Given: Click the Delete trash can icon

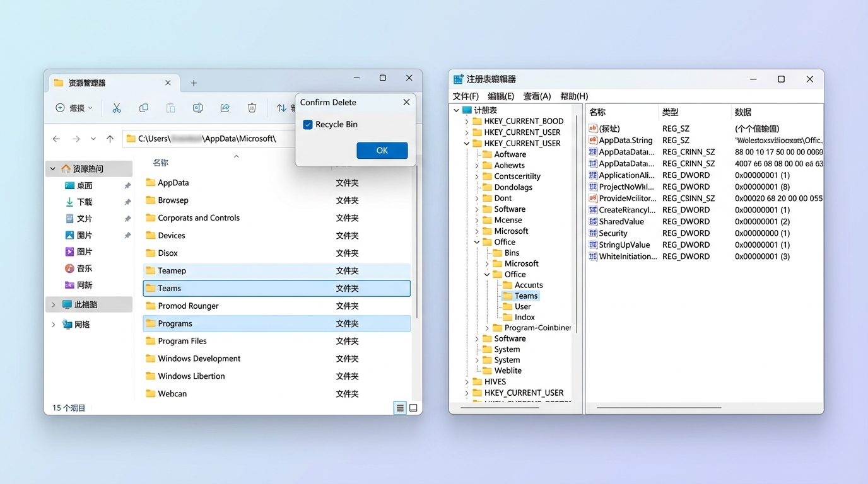Looking at the screenshot, I should coord(252,108).
